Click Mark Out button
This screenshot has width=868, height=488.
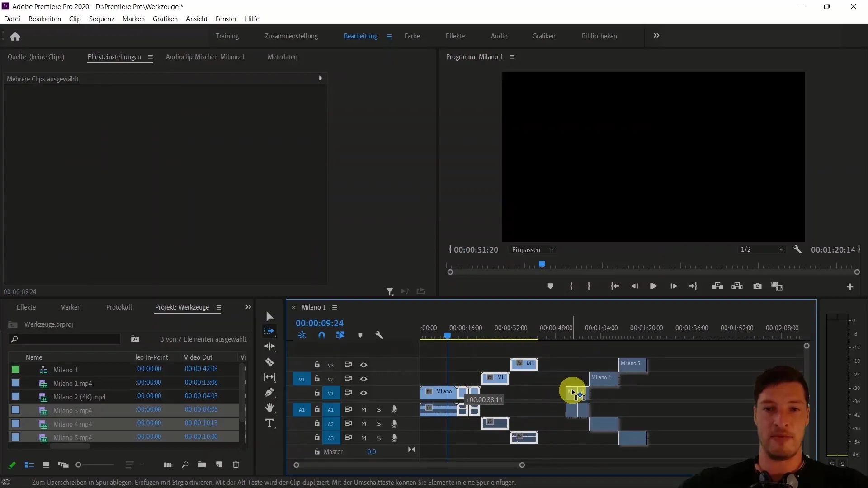(589, 286)
